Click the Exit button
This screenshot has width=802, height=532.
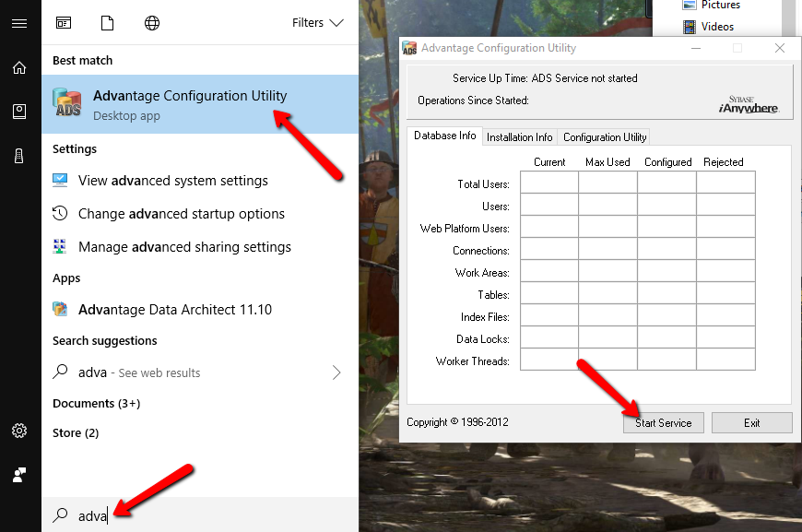click(752, 423)
